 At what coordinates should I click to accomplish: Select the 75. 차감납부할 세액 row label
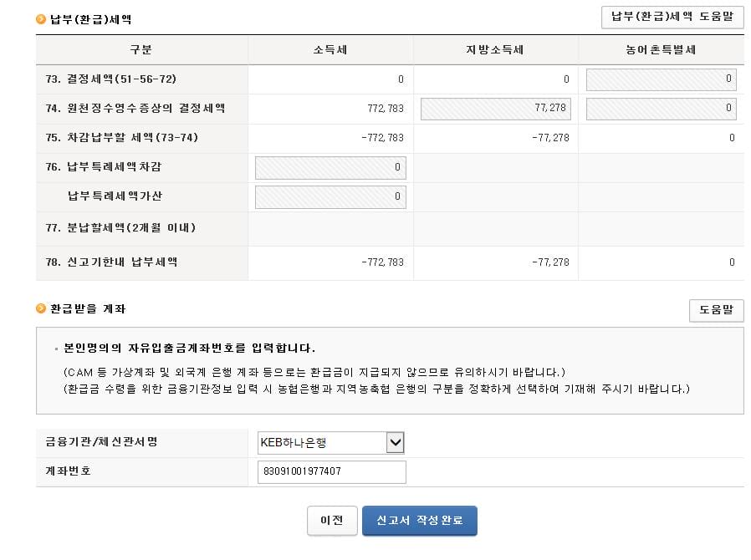tap(122, 138)
